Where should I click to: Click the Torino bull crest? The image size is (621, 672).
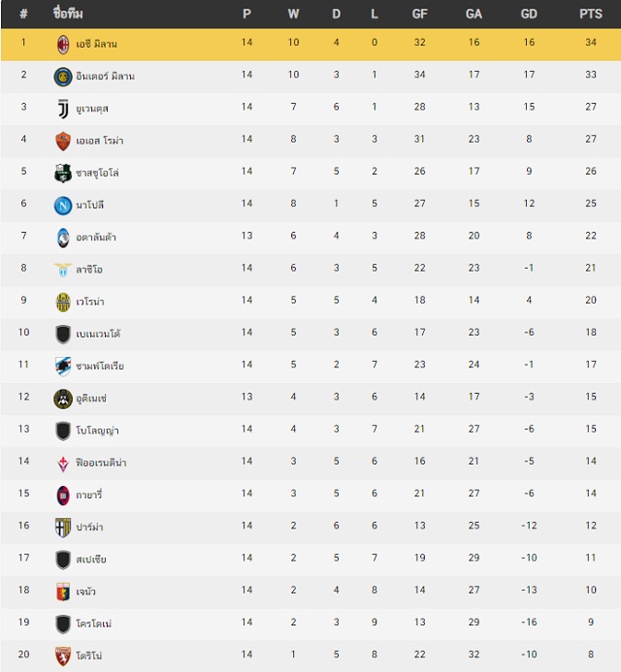pyautogui.click(x=63, y=656)
